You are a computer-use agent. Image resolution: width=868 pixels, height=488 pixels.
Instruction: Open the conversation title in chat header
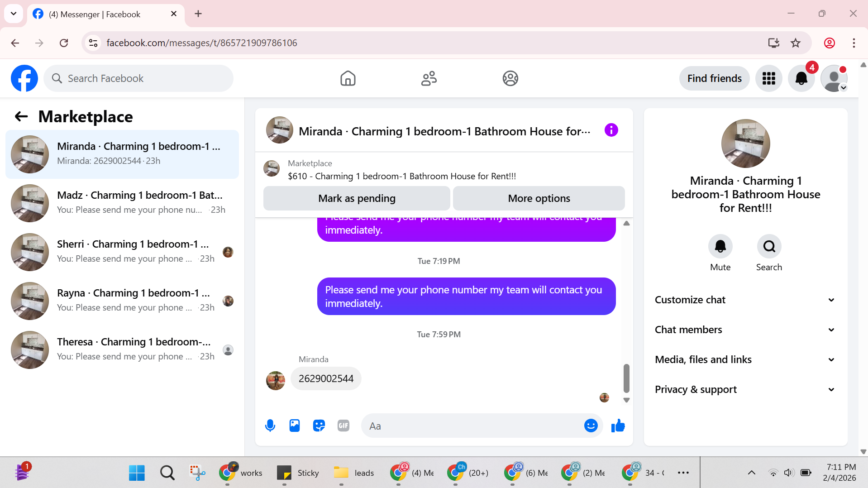coord(444,131)
